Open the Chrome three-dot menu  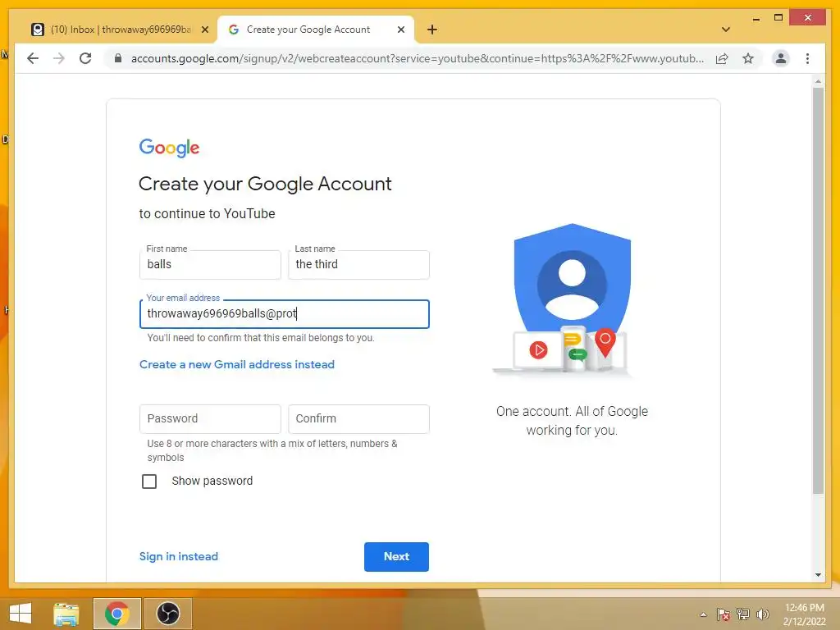[x=807, y=58]
